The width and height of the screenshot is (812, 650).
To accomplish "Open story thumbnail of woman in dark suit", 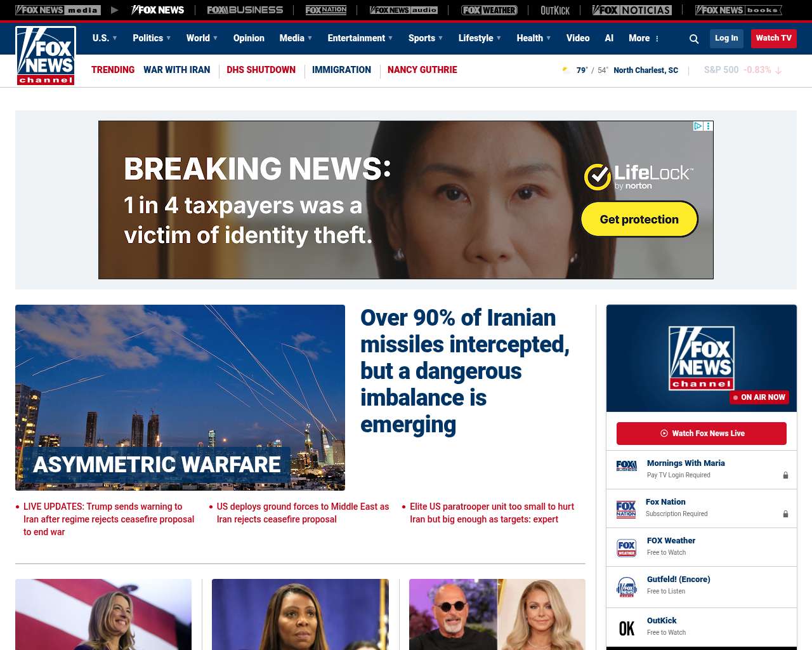I will point(300,614).
